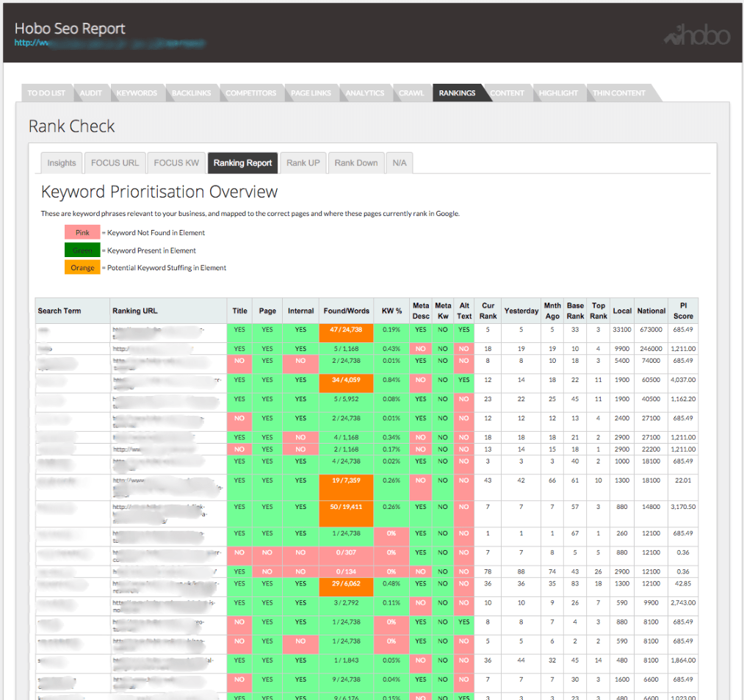The width and height of the screenshot is (744, 700).
Task: Go to the THIN CONTENT tab
Action: click(618, 93)
